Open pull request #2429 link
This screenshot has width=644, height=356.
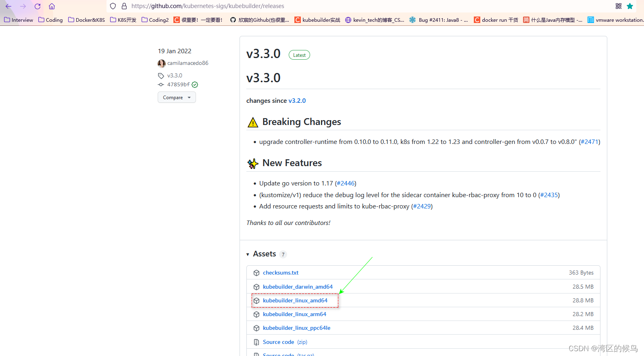(x=422, y=206)
